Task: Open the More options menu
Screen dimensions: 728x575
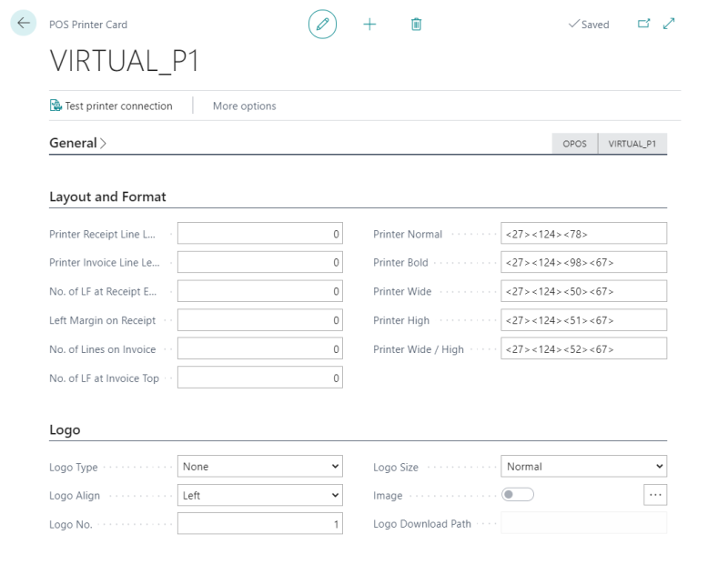Action: [244, 106]
